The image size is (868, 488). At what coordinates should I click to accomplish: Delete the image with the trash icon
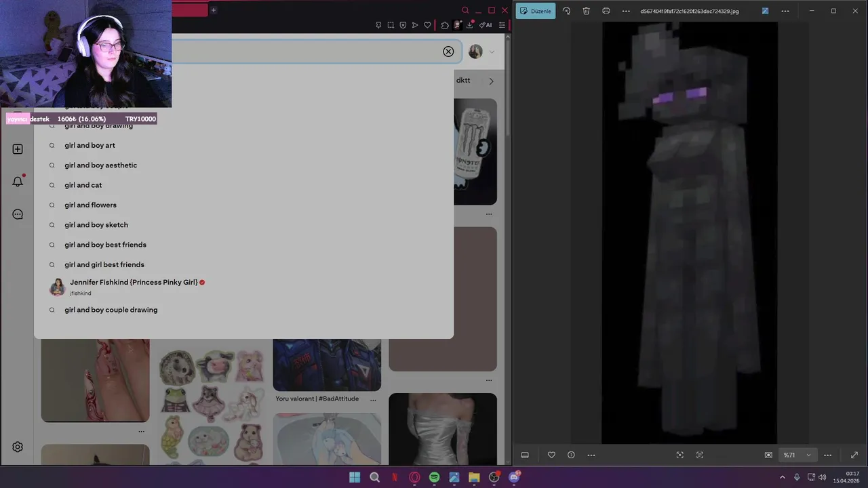click(x=586, y=11)
